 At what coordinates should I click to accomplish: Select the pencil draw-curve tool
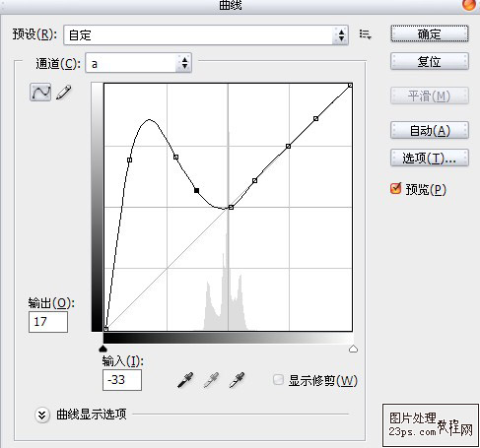(64, 93)
